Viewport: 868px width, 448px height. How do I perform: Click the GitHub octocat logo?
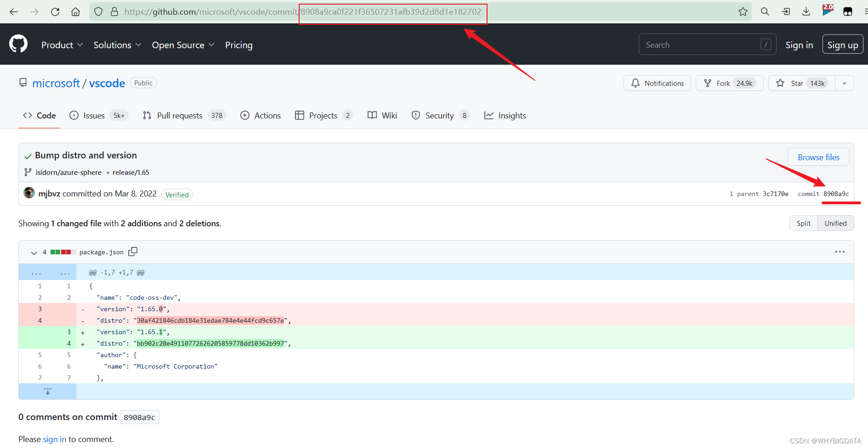(x=18, y=44)
